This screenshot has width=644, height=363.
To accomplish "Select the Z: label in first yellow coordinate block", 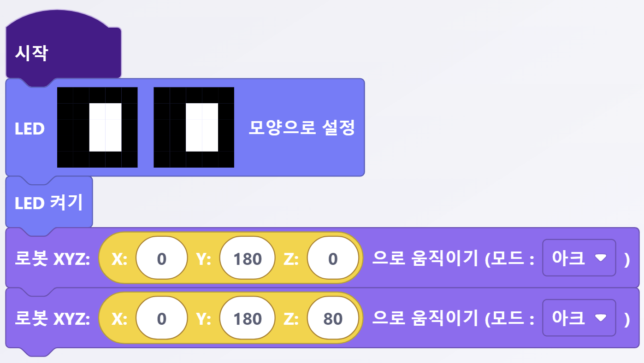I will click(x=291, y=259).
